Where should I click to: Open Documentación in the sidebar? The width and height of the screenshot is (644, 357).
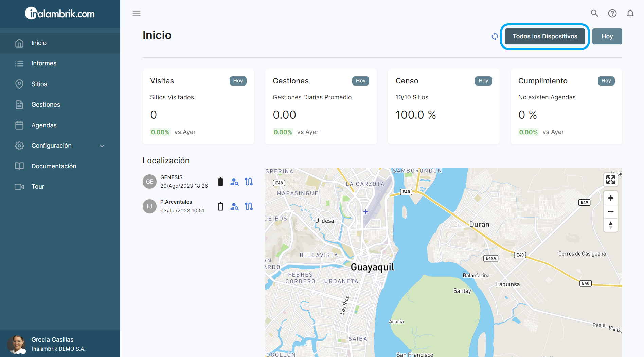pyautogui.click(x=60, y=166)
